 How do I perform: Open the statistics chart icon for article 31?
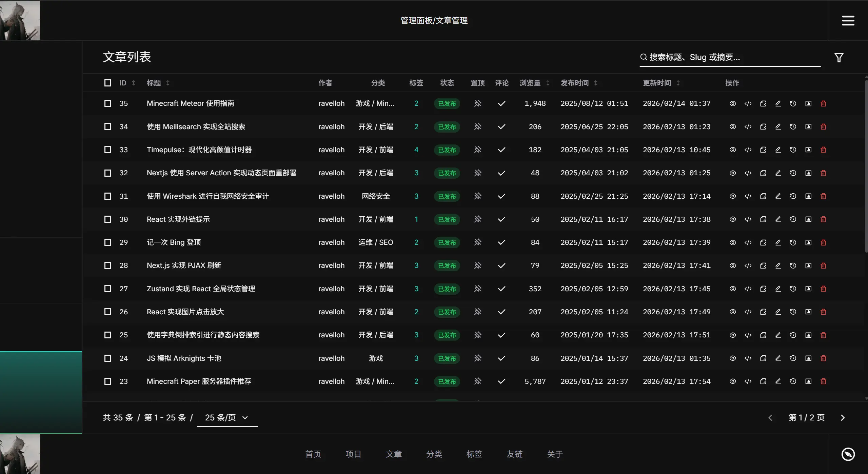(x=808, y=196)
